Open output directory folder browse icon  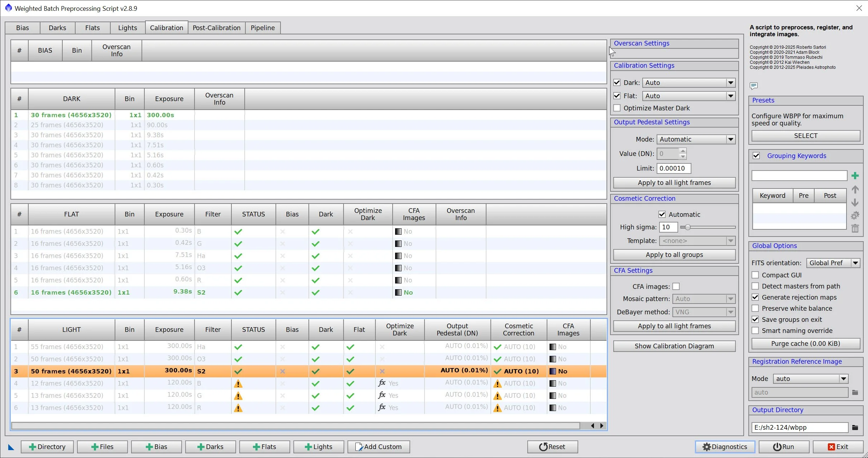(x=855, y=427)
